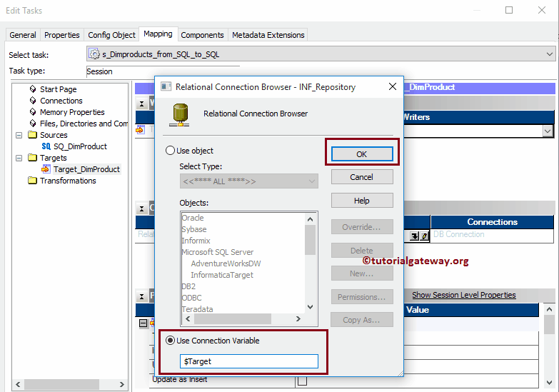Switch to the Mapping tab
The width and height of the screenshot is (559, 392).
tap(158, 34)
